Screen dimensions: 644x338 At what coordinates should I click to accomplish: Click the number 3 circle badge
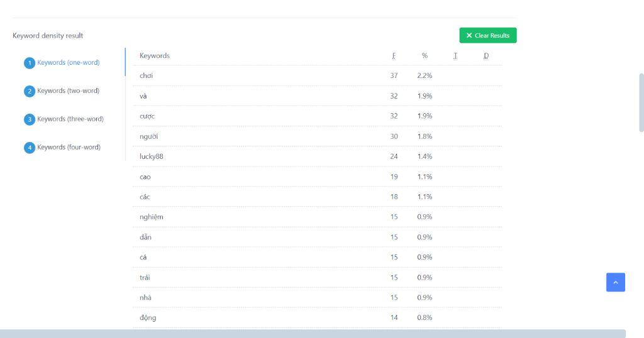point(29,119)
